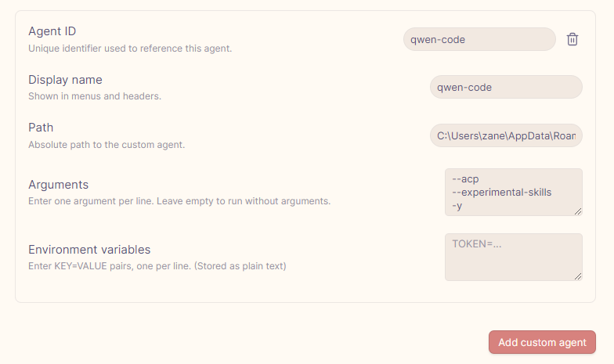Viewport: 614px width, 364px height.
Task: Focus the Display name text box
Action: pyautogui.click(x=505, y=87)
